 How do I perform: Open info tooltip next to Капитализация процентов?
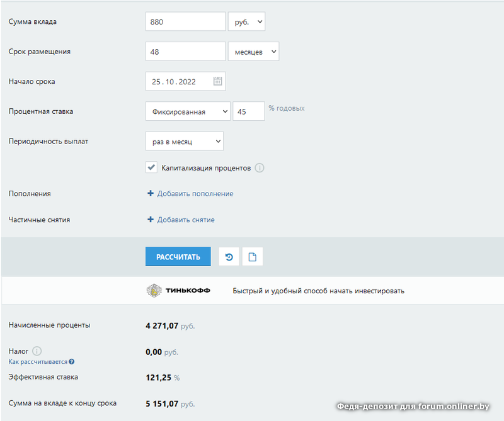[260, 168]
